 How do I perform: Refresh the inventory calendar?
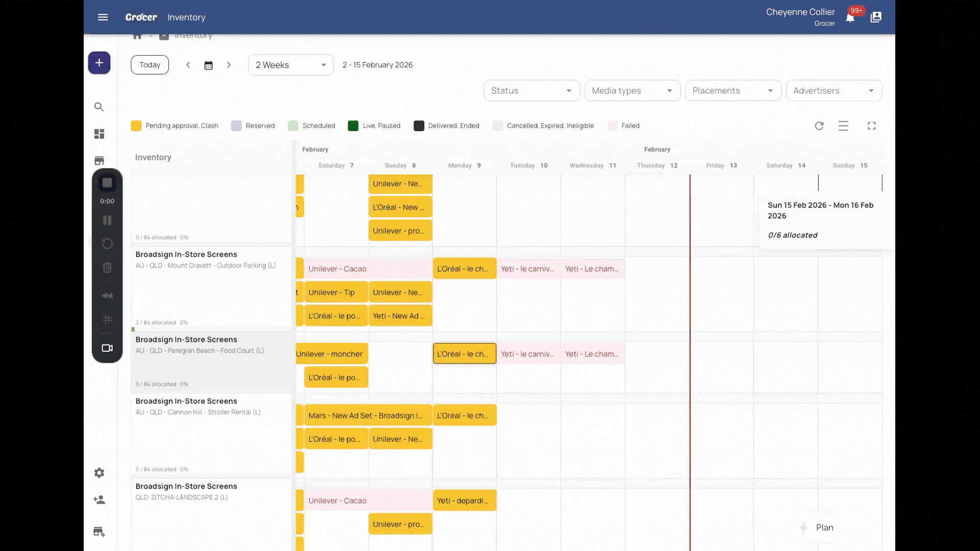pos(819,126)
